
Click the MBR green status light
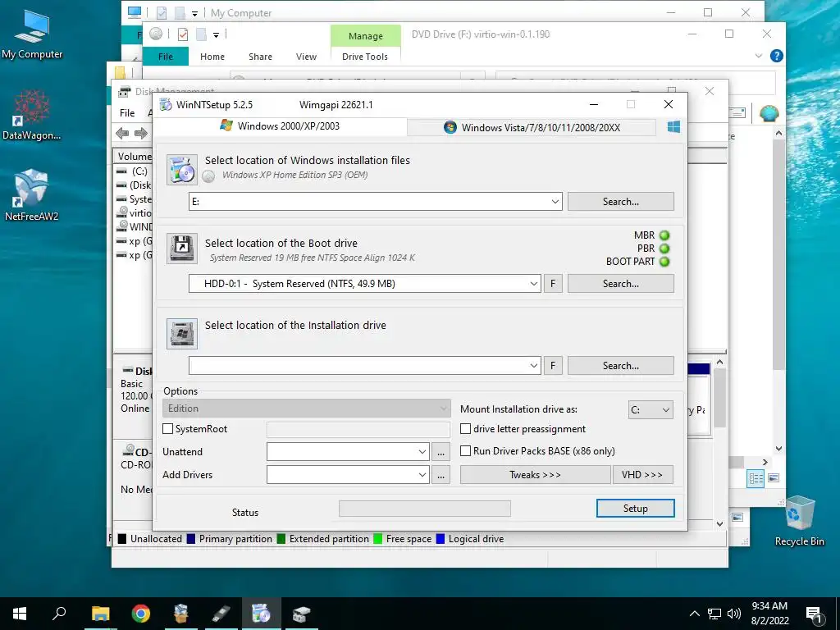(x=664, y=235)
